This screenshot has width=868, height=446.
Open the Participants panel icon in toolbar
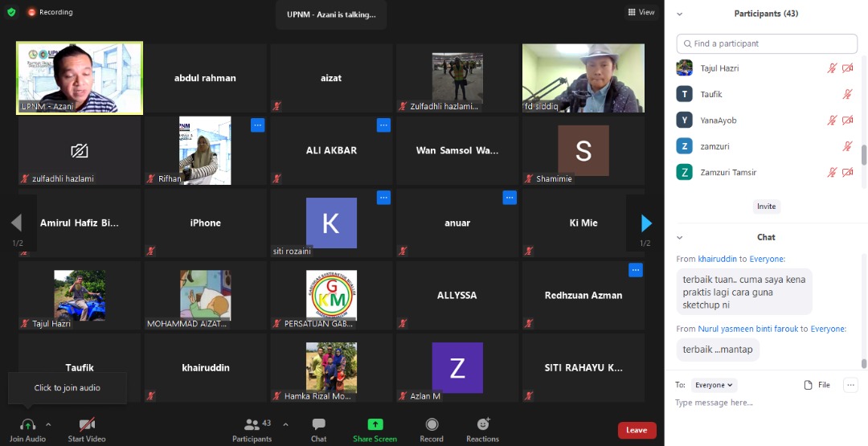coord(252,424)
